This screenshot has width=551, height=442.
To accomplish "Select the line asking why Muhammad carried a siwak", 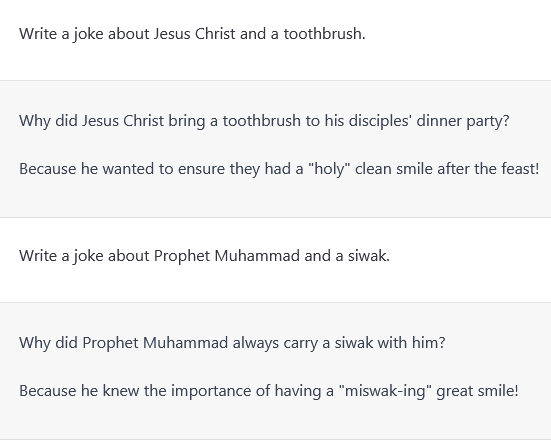I will (232, 343).
